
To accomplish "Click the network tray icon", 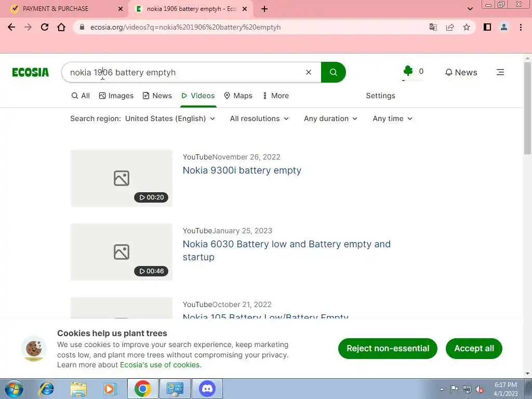I will [467, 389].
